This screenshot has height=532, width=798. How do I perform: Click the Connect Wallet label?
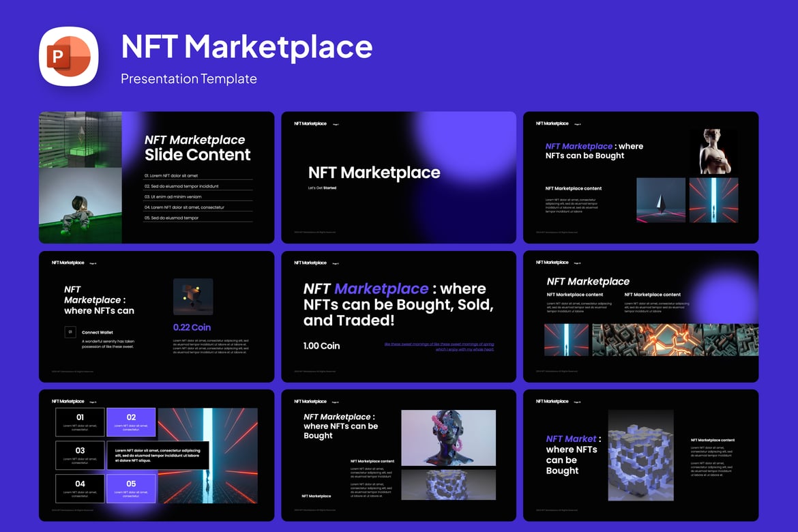[x=98, y=332]
